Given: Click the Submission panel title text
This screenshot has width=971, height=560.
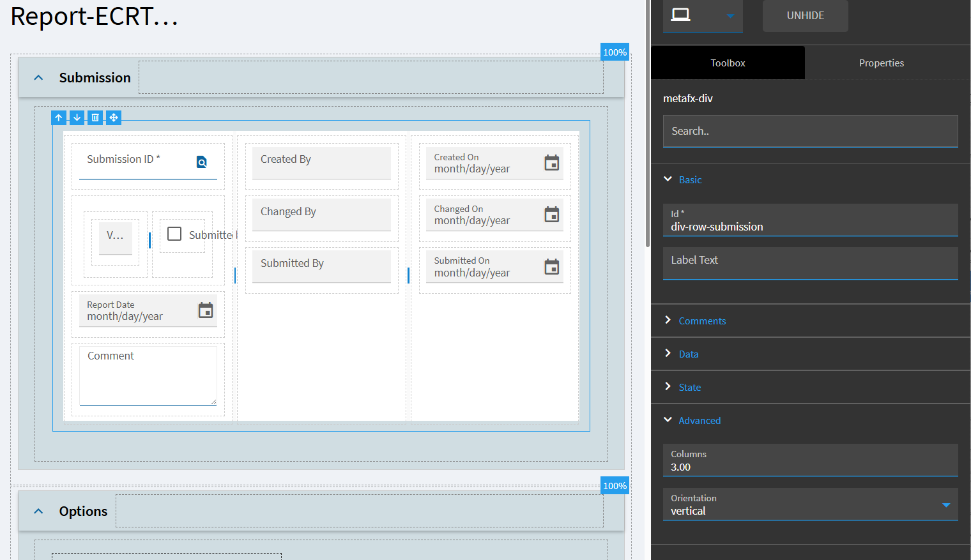Looking at the screenshot, I should [95, 78].
